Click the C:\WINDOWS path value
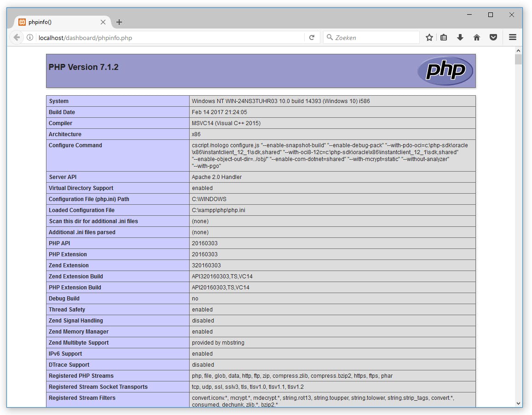Screen dimensions: 532x415 (x=209, y=199)
